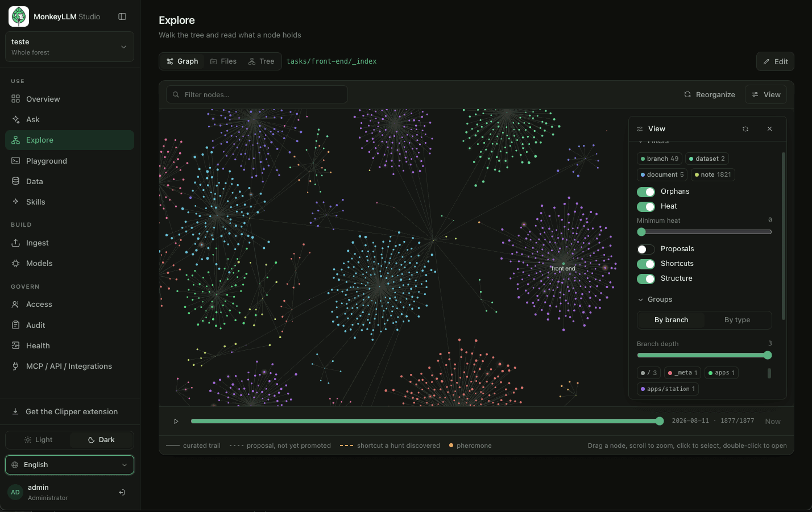Viewport: 812px width, 512px height.
Task: Click the Filter nodes search field
Action: coord(256,94)
